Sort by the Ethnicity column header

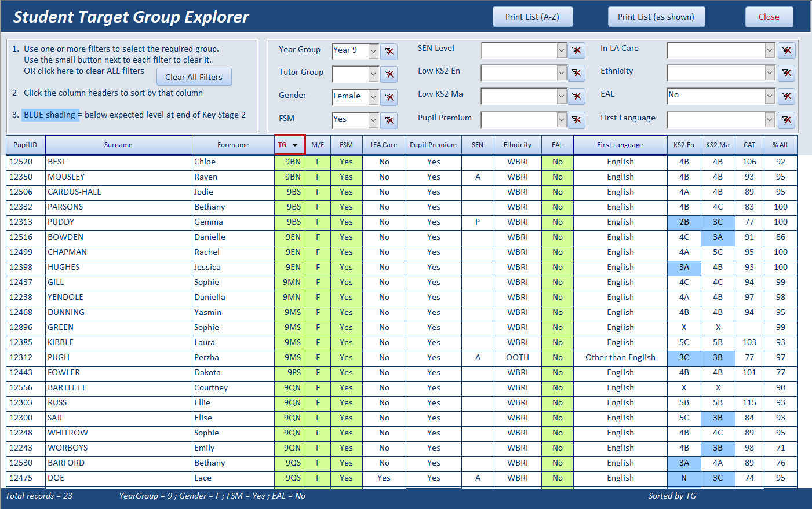click(x=518, y=145)
